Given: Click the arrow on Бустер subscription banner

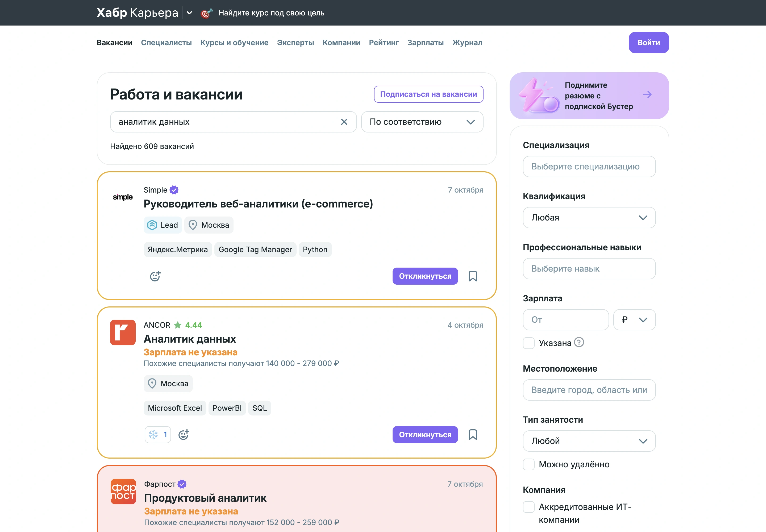Looking at the screenshot, I should coord(647,95).
